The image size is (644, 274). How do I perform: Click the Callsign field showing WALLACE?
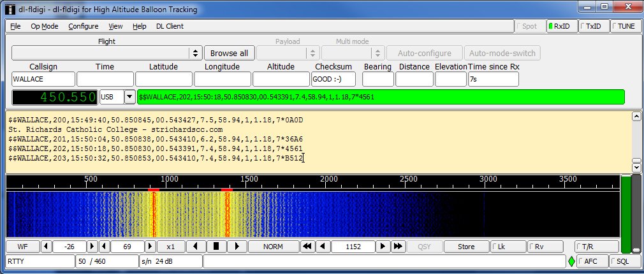[43, 79]
